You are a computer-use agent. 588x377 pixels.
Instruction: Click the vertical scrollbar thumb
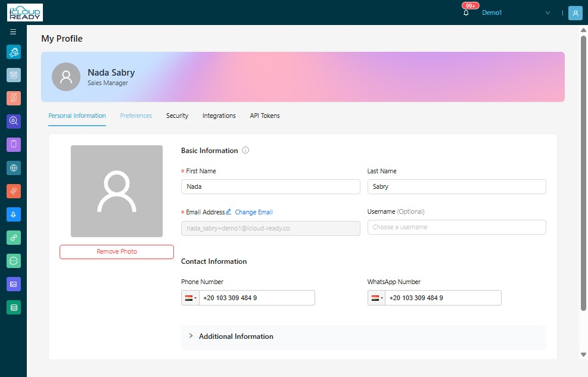click(x=583, y=173)
